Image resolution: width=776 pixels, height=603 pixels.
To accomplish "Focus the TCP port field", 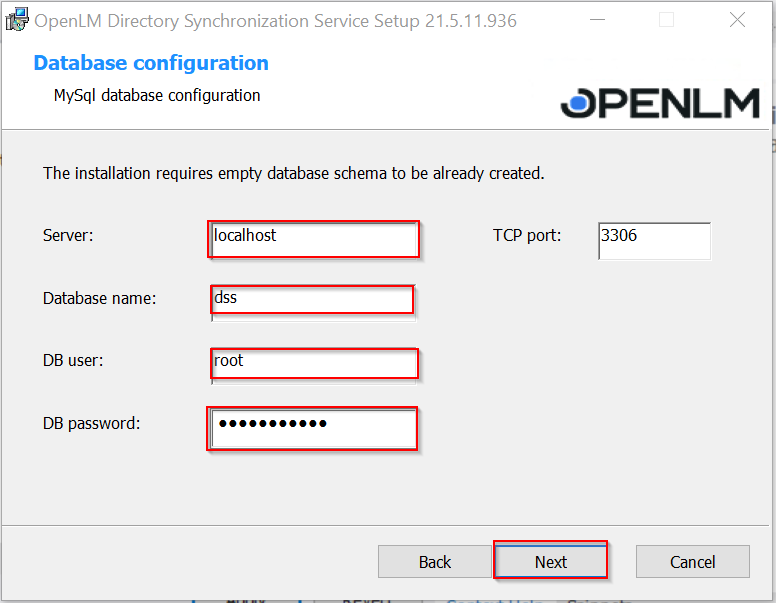I will click(x=654, y=240).
